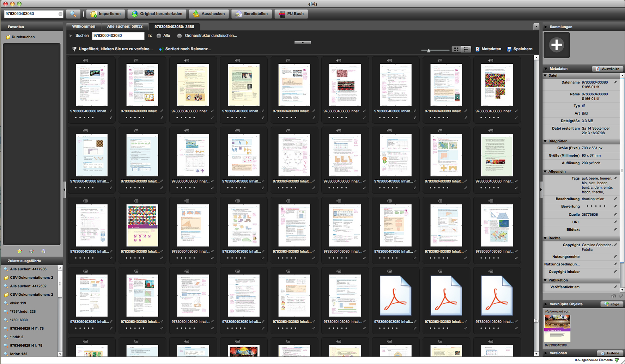Add a new collection with plus icon
This screenshot has width=625, height=364.
tap(556, 45)
